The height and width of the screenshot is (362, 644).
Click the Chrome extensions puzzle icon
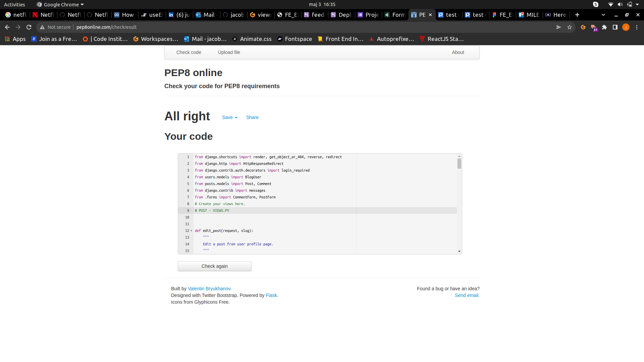pos(604,27)
